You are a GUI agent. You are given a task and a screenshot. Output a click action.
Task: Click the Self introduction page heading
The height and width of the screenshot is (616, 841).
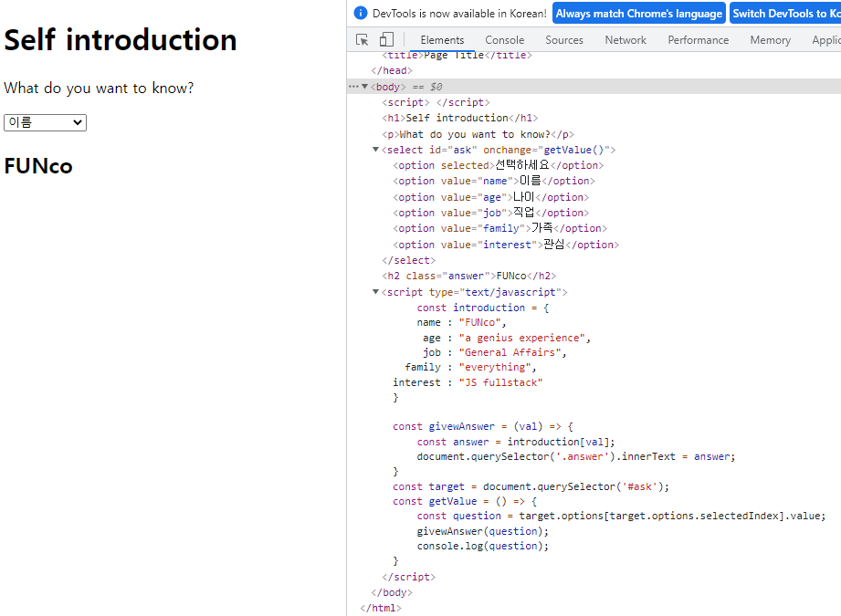(x=121, y=39)
